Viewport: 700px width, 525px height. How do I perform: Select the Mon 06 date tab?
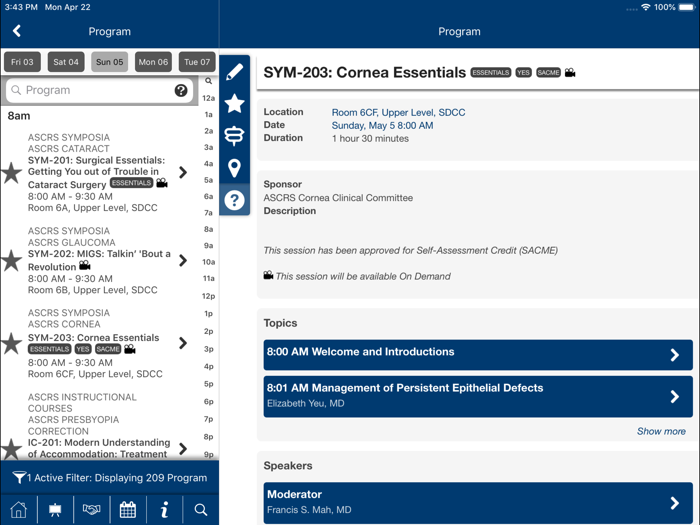(153, 62)
